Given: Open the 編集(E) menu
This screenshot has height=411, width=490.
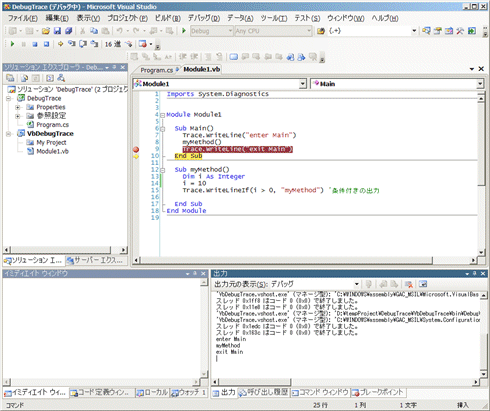Looking at the screenshot, I should [x=57, y=18].
